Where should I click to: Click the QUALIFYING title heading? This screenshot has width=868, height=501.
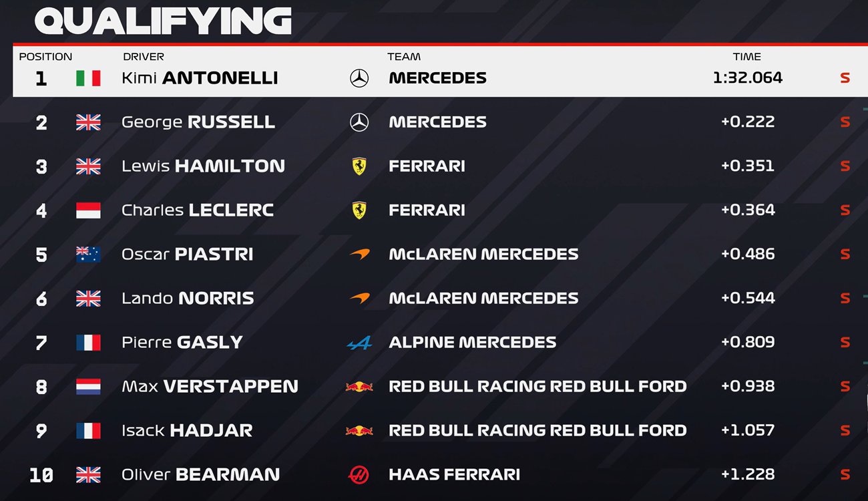pos(163,21)
